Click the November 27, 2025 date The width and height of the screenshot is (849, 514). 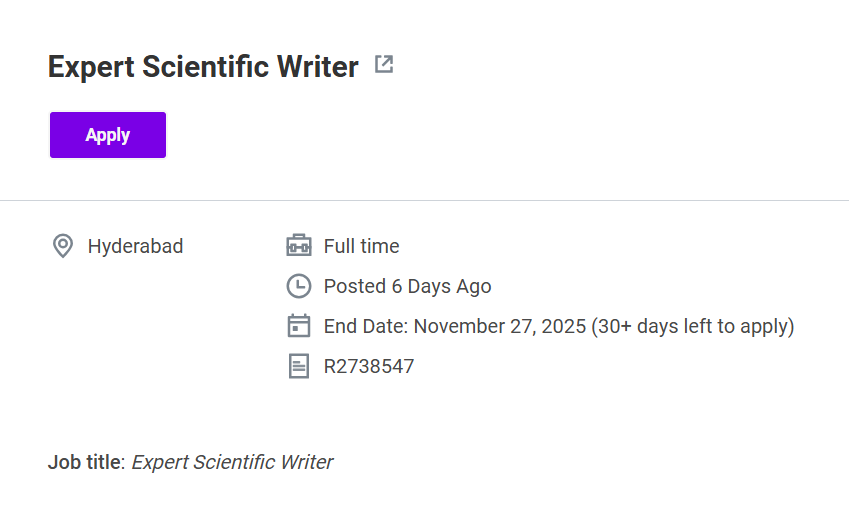pos(500,326)
